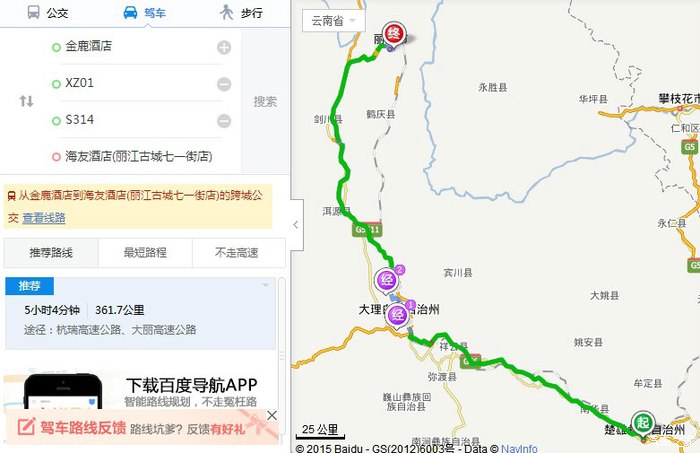Select the 驾车 driving tab

[144, 12]
